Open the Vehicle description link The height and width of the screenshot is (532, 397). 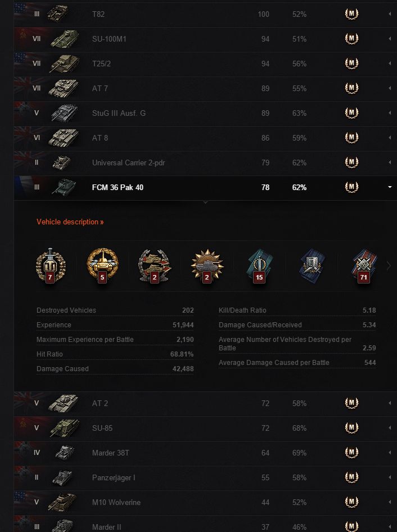pyautogui.click(x=70, y=222)
